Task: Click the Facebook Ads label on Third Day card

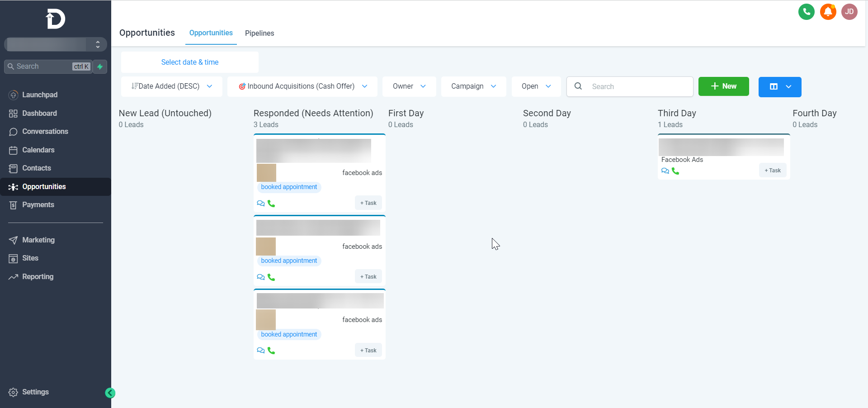Action: click(682, 160)
